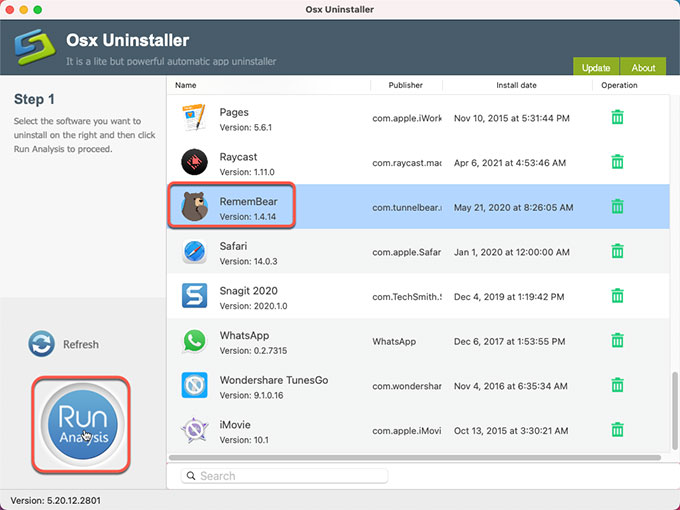The width and height of the screenshot is (680, 510).
Task: Delete iMovie using its trash icon
Action: coord(617,430)
